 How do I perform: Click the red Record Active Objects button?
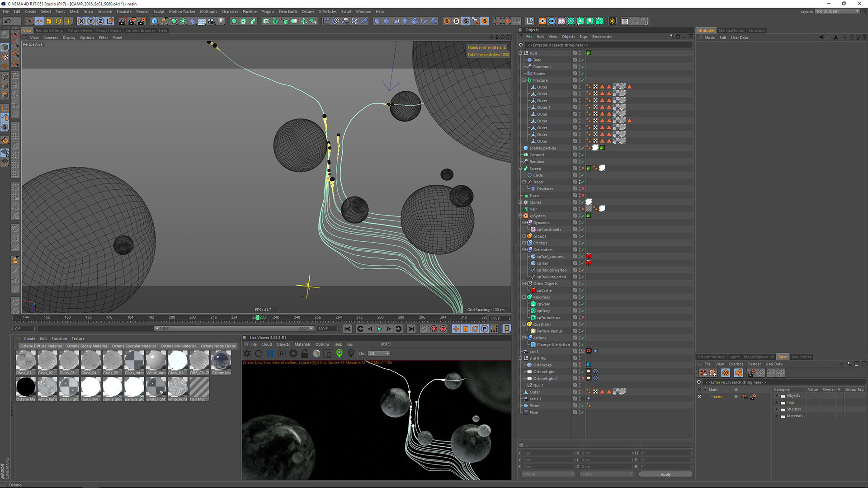(424, 328)
